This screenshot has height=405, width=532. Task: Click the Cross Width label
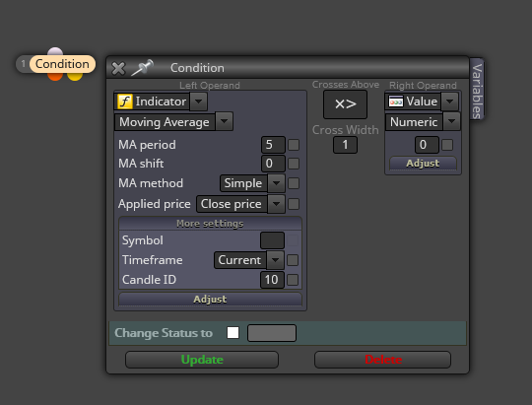point(346,130)
